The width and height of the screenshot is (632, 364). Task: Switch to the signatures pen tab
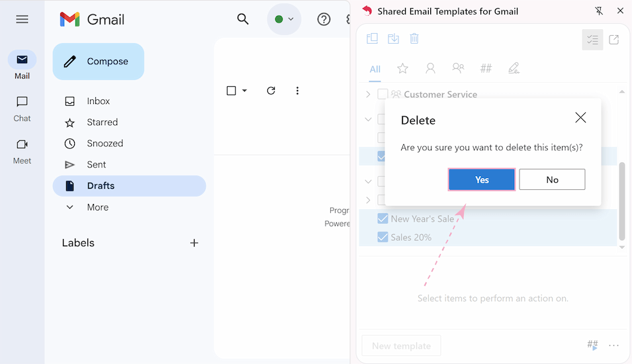[x=514, y=68]
